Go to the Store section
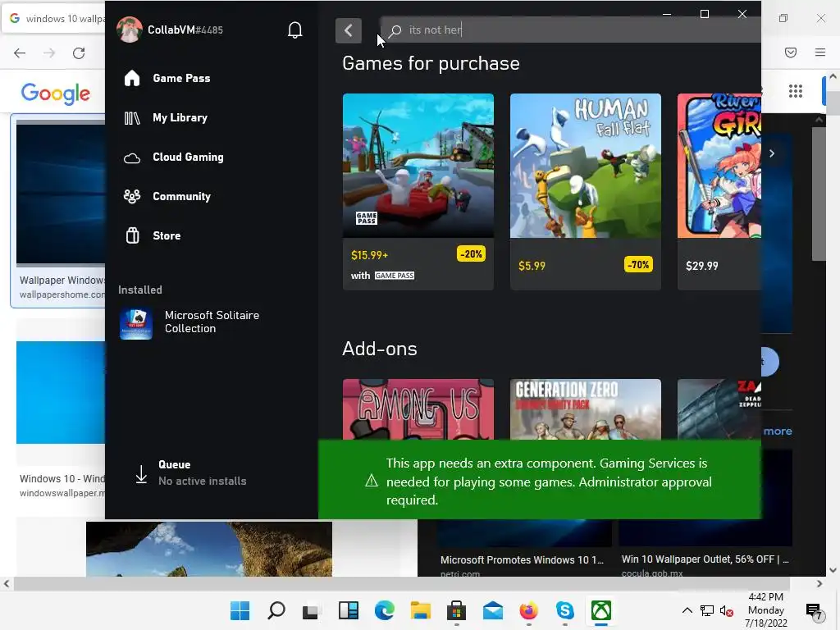 point(167,235)
